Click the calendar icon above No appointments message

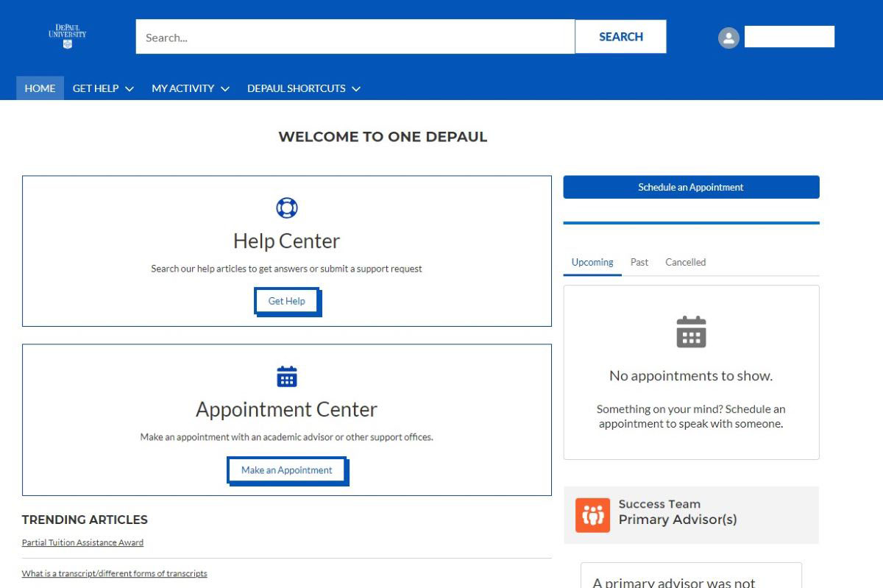coord(690,332)
